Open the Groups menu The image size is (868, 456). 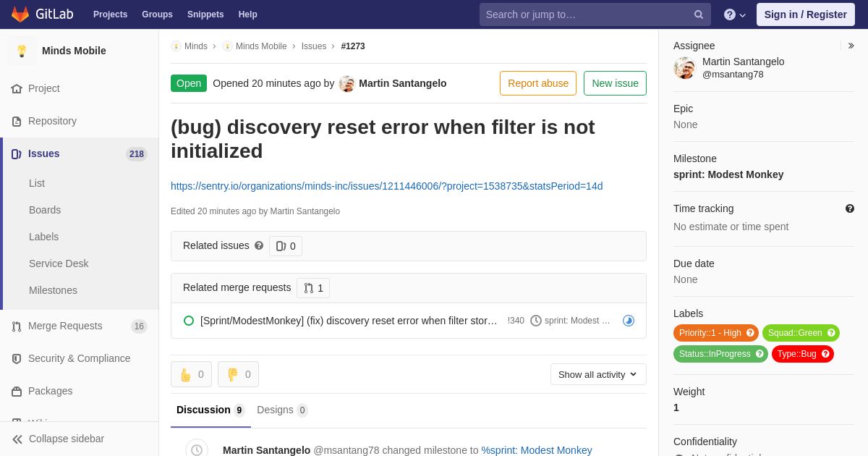pyautogui.click(x=157, y=14)
